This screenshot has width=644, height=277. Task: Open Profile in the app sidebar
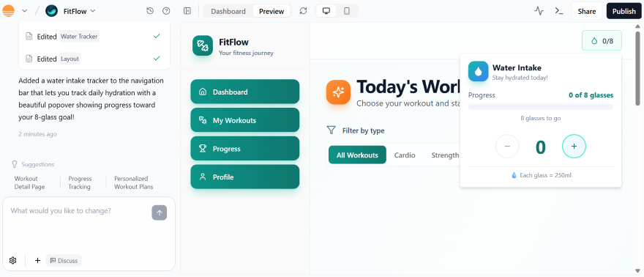click(244, 177)
